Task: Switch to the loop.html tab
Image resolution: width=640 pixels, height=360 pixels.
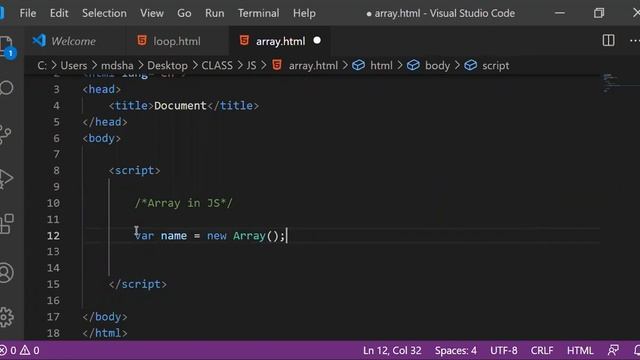Action: click(178, 41)
